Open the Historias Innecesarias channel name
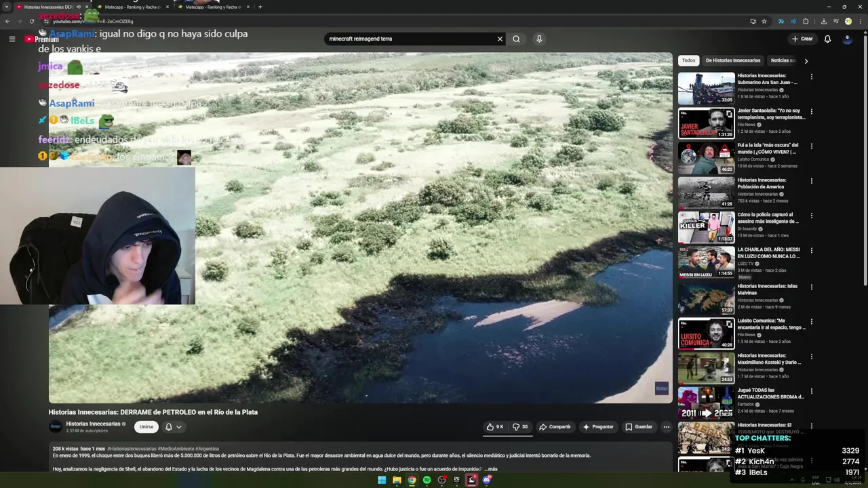The height and width of the screenshot is (488, 868). click(93, 424)
